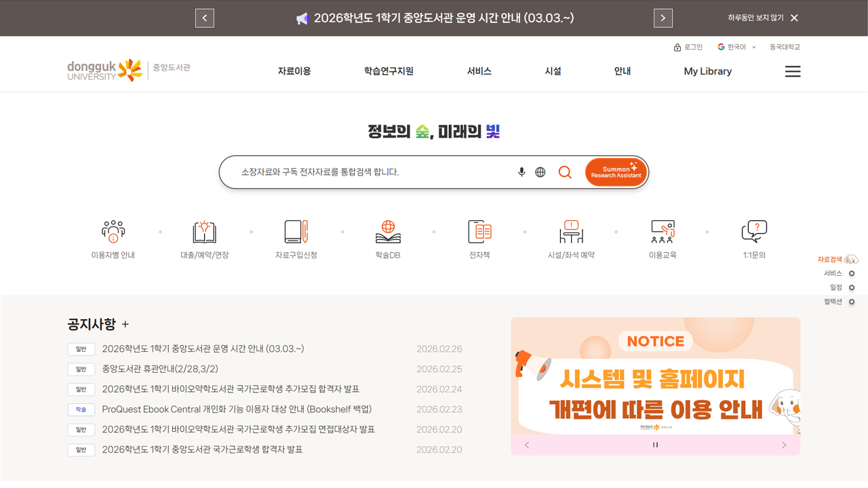Image resolution: width=868 pixels, height=488 pixels.
Task: Open ProQuest Ebook Central notice
Action: [x=237, y=409]
